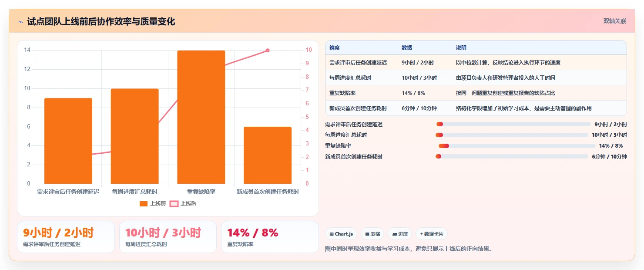Click table value 14% / 8%
Viewport: 644px width, 270px height.
pos(413,93)
